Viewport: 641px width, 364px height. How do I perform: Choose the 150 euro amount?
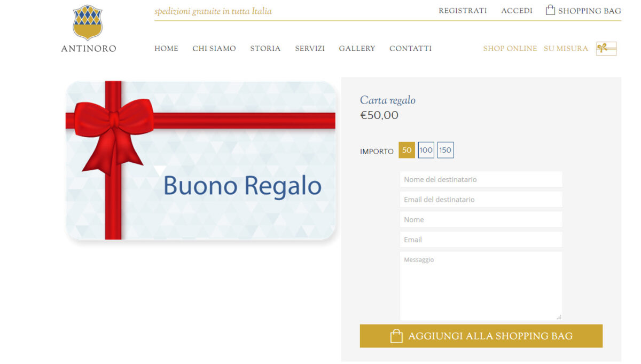pyautogui.click(x=445, y=151)
